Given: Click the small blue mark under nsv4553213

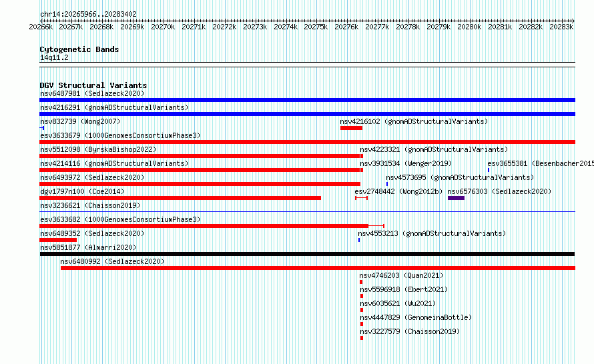Looking at the screenshot, I should [x=359, y=240].
